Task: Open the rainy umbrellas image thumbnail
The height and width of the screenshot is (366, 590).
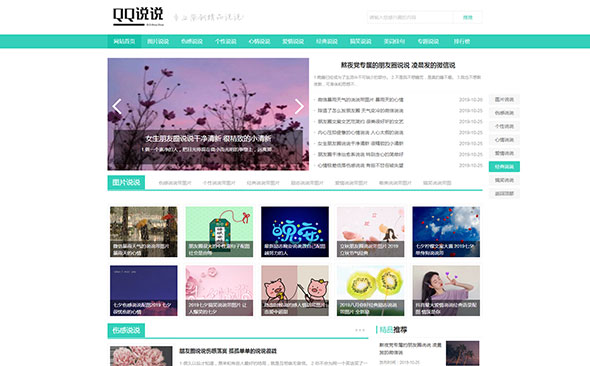Action: coord(144,232)
